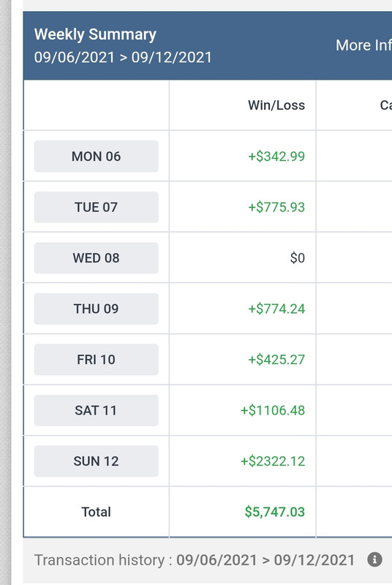Viewport: 392px width, 585px height.
Task: Click the Transaction history date range text
Action: 265,560
